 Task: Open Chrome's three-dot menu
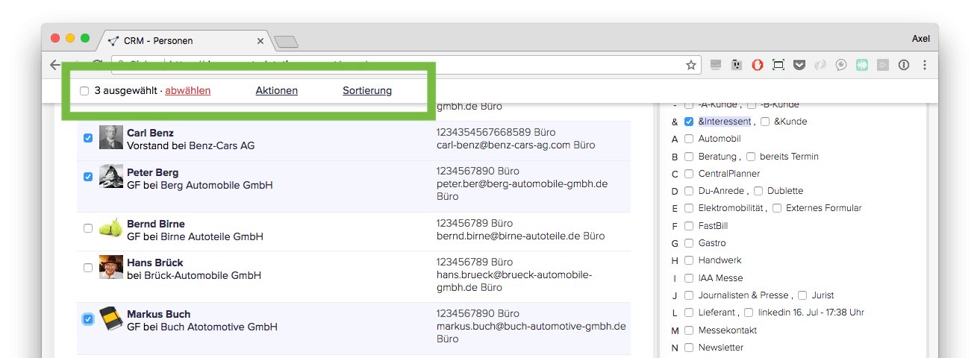click(x=925, y=65)
